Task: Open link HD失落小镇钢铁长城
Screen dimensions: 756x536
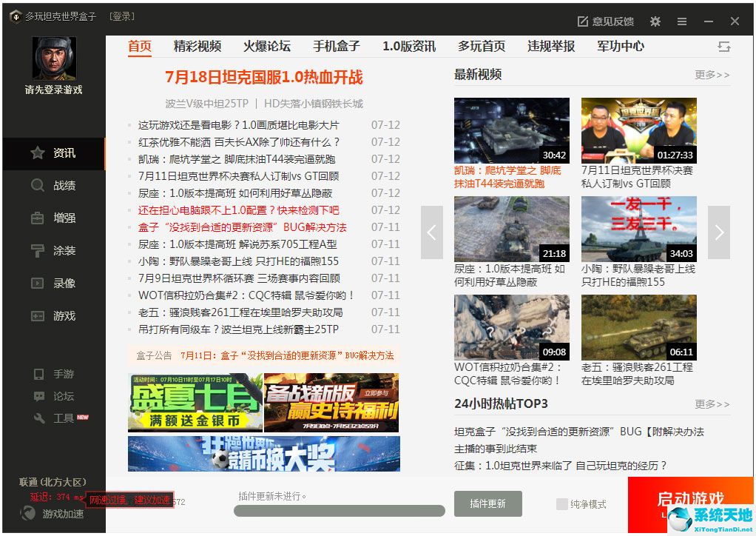Action: pos(314,104)
